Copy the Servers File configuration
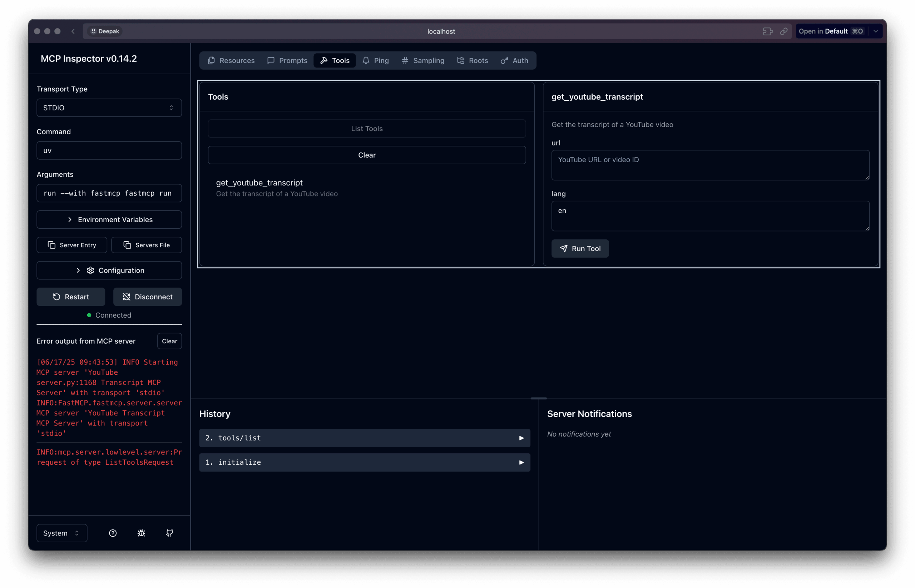 point(147,245)
